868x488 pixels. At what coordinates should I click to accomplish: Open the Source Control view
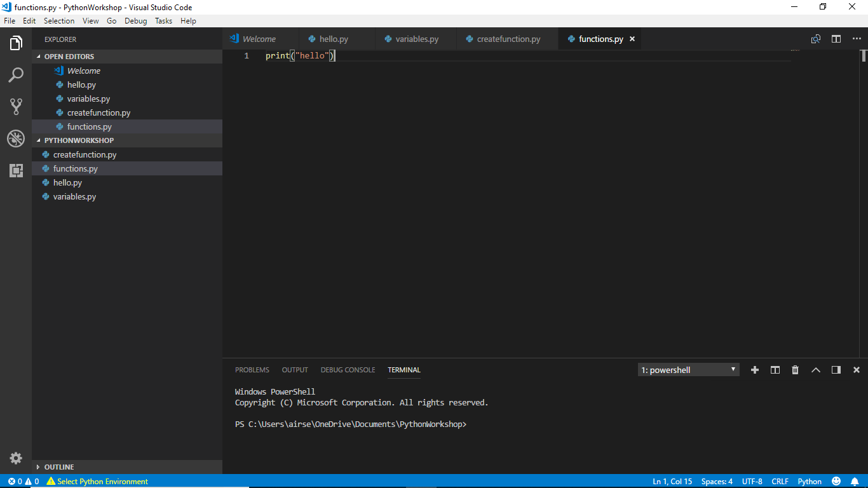(x=16, y=107)
